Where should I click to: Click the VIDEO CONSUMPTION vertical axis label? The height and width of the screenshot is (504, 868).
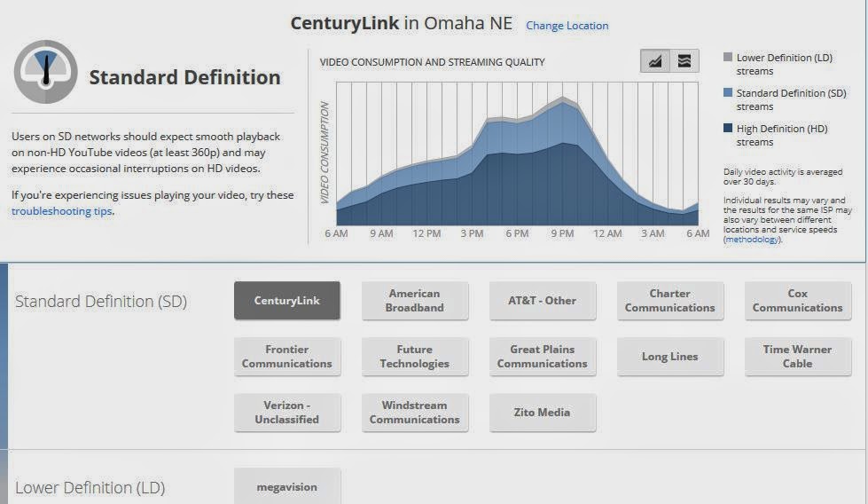(325, 153)
